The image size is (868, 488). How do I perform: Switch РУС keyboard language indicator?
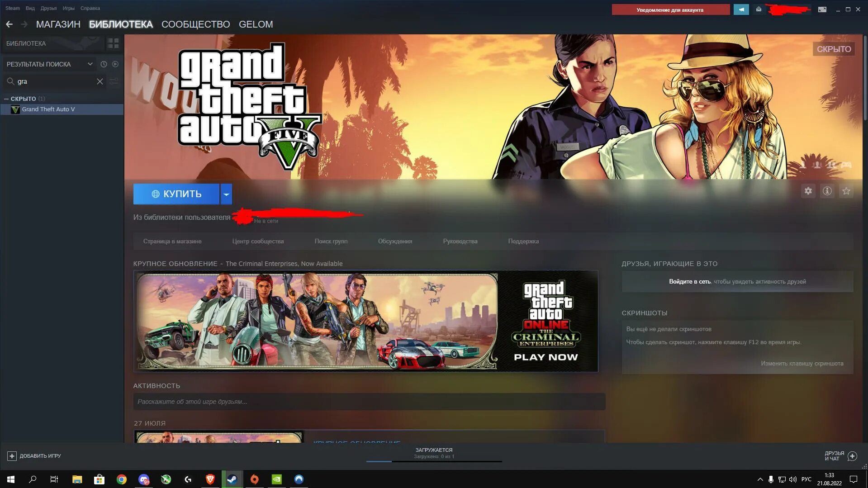click(x=806, y=479)
